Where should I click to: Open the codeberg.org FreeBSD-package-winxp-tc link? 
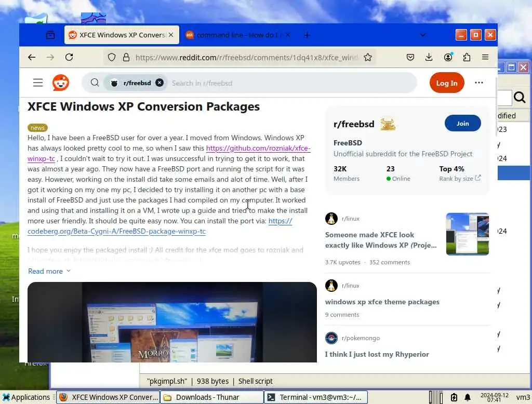116,232
